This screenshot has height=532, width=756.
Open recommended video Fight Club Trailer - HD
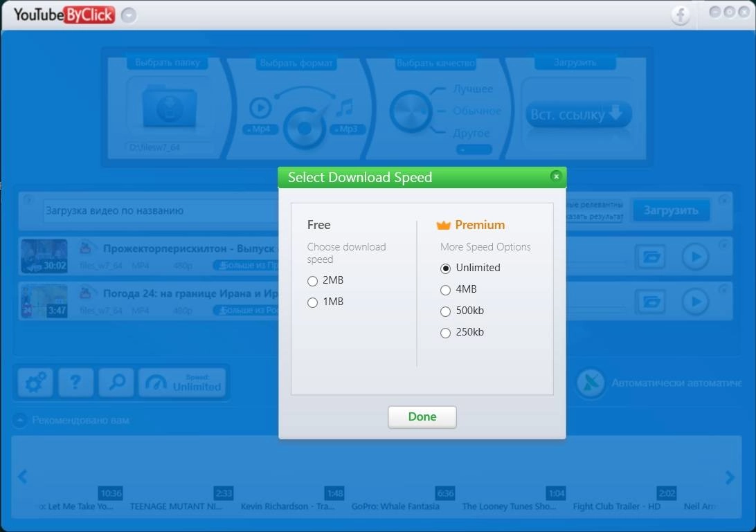[x=617, y=506]
